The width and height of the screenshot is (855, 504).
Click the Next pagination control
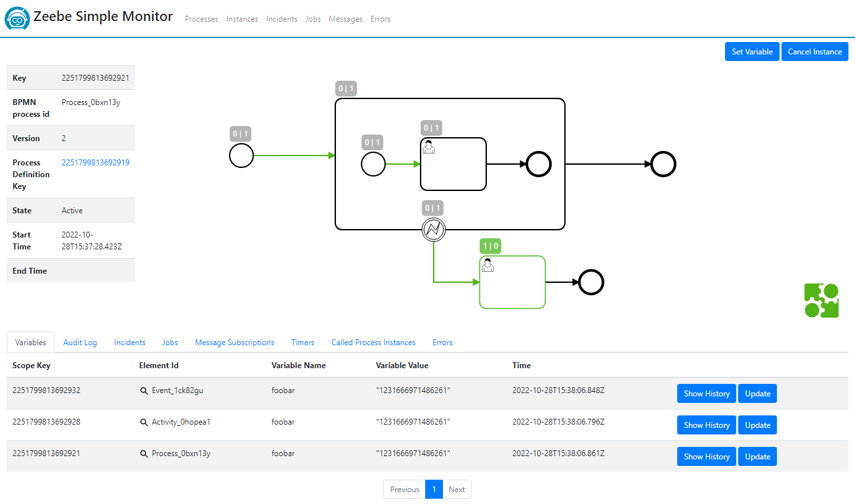point(457,489)
